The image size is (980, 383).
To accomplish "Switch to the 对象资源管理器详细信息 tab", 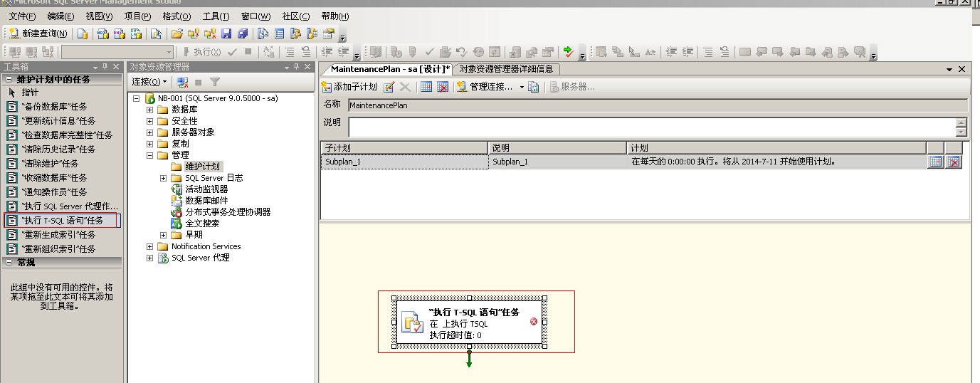I will coord(506,69).
